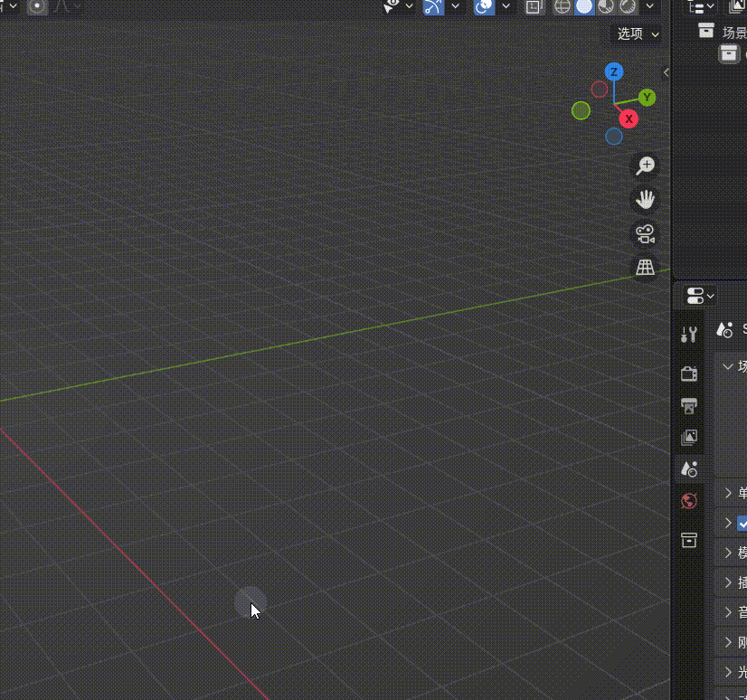Open the viewport shading options dropdown arrow
747x700 pixels.
click(651, 7)
